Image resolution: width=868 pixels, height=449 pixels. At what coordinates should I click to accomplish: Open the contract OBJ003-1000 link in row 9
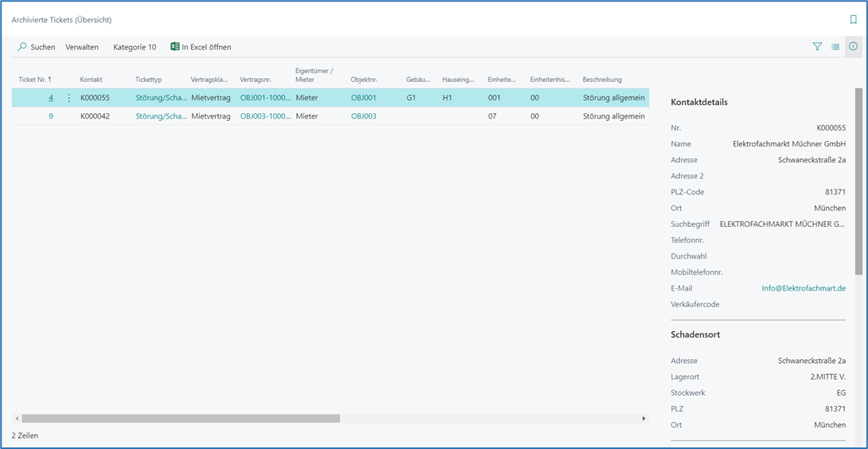265,116
